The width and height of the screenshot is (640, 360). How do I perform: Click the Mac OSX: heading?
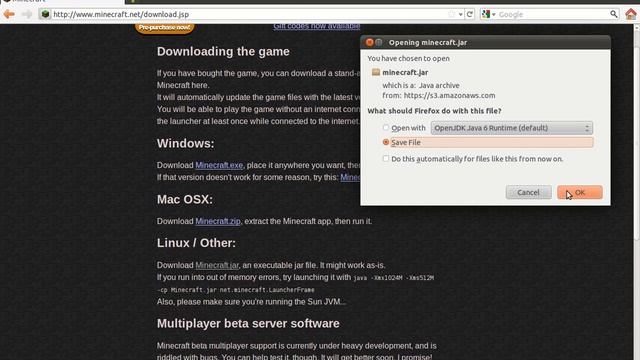185,200
